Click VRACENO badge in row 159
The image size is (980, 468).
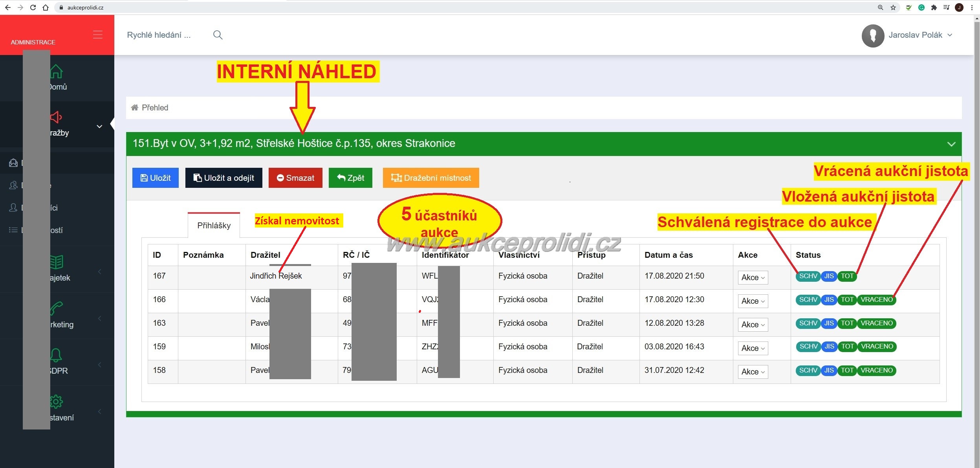click(876, 346)
